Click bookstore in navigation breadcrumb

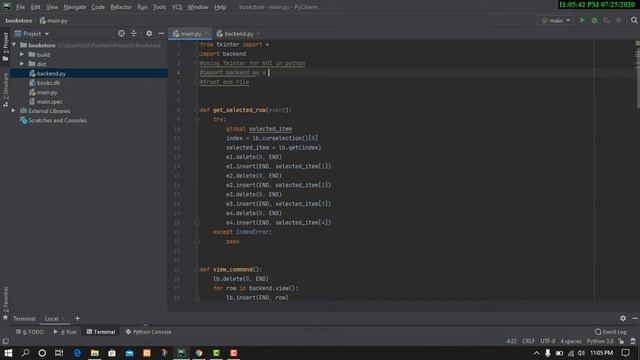coord(19,20)
